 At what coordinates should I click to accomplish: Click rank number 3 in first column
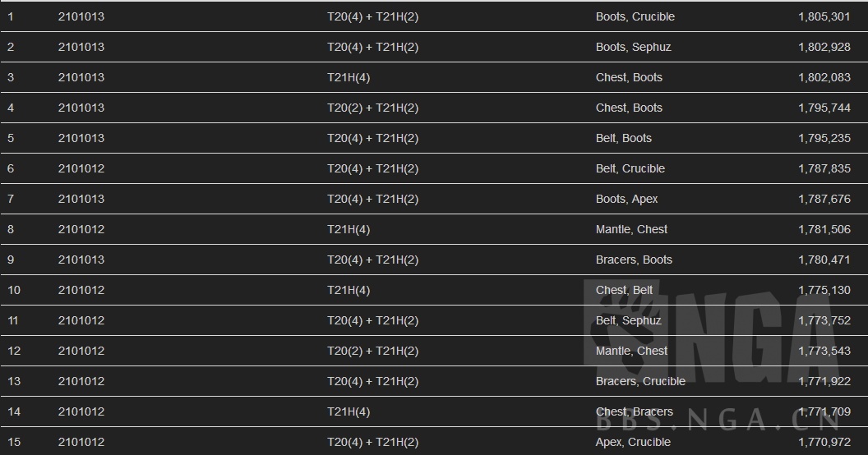11,77
